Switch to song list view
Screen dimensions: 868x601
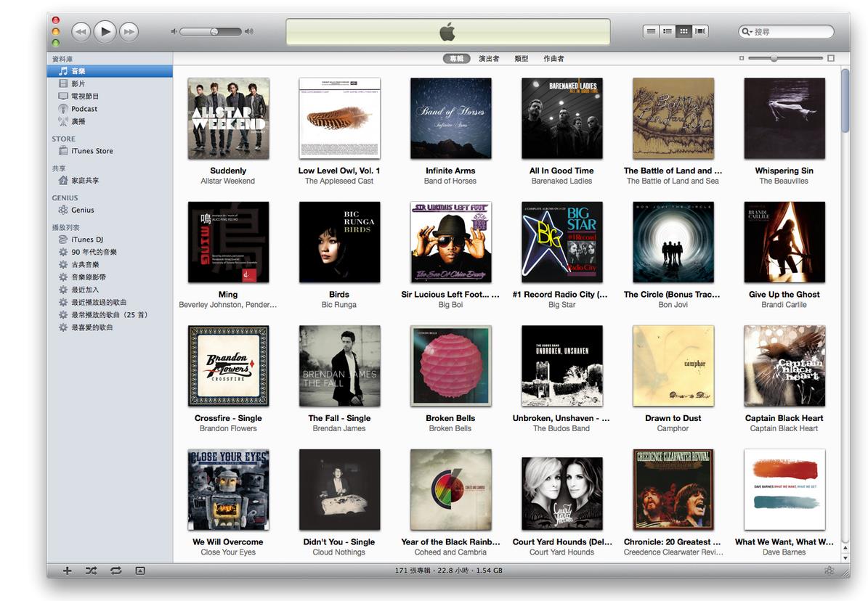coord(652,31)
